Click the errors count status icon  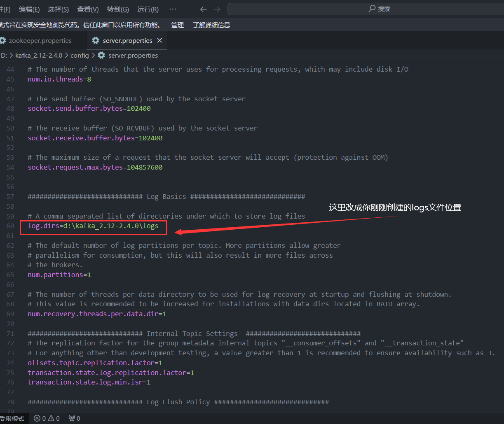(x=40, y=418)
